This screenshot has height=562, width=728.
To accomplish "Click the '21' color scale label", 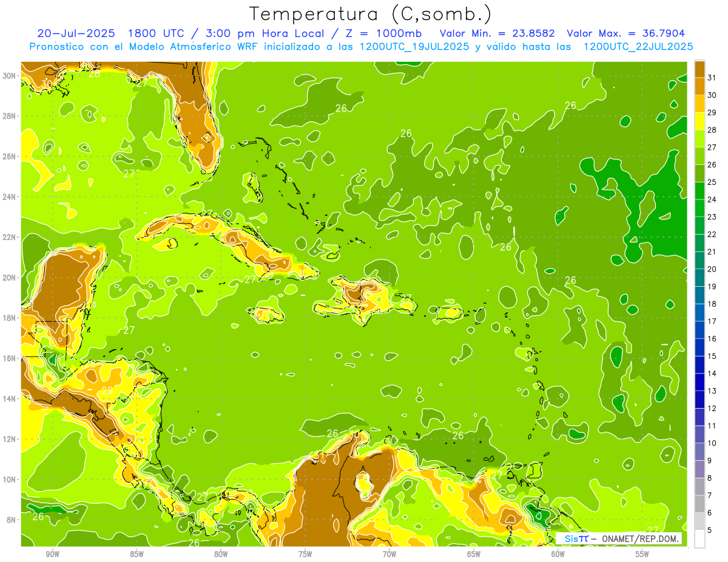I will point(712,252).
